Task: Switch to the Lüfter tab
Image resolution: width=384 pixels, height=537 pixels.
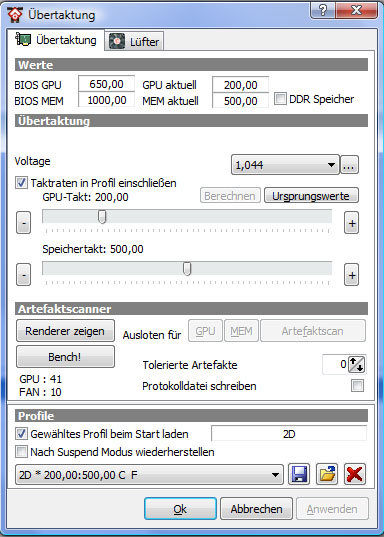Action: pyautogui.click(x=134, y=42)
